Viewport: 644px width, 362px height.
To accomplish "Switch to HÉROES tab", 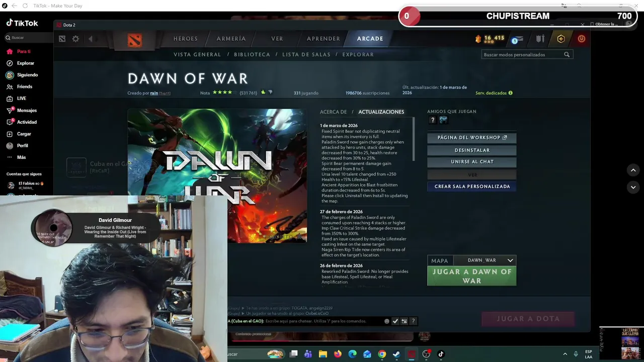I will 185,39.
